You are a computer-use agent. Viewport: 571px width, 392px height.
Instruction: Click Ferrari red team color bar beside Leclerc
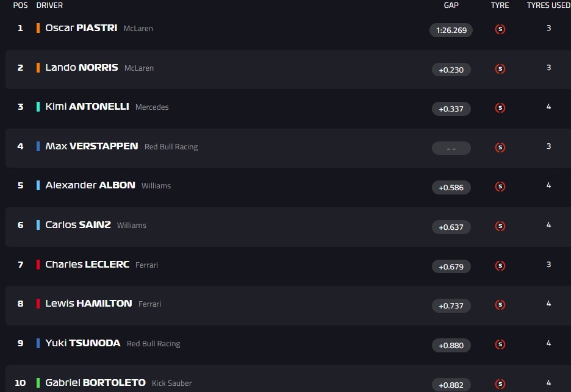point(38,265)
